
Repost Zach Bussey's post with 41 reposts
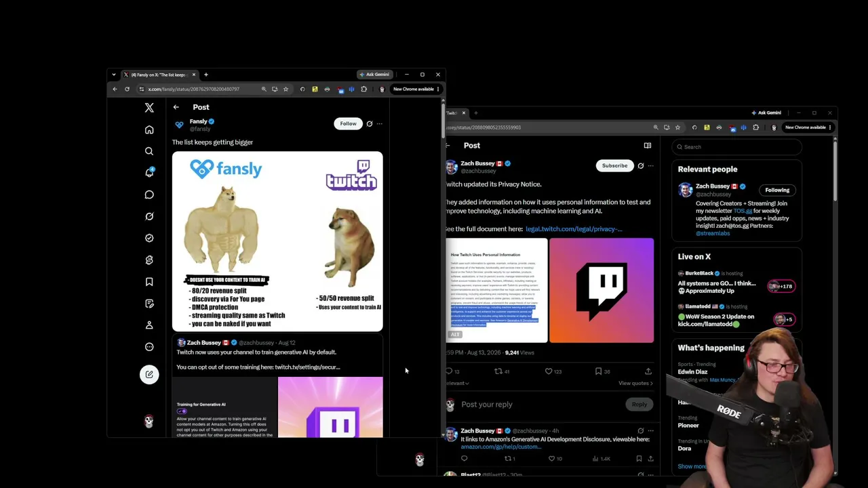click(x=502, y=371)
